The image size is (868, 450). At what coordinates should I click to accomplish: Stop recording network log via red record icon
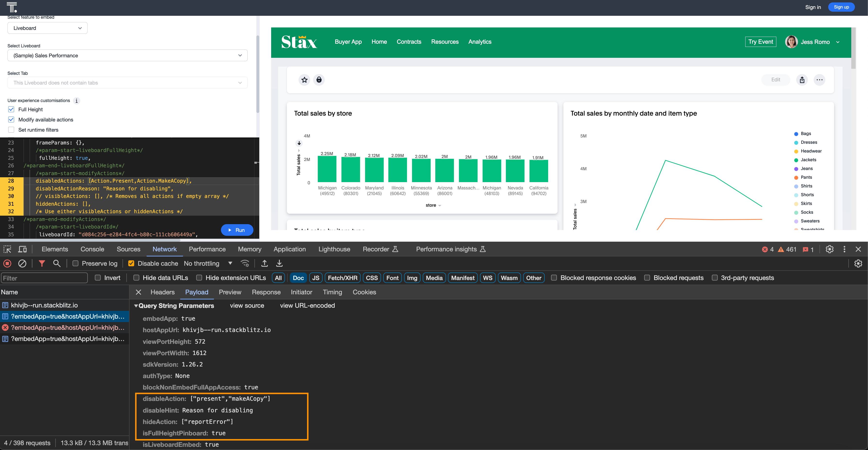tap(7, 263)
